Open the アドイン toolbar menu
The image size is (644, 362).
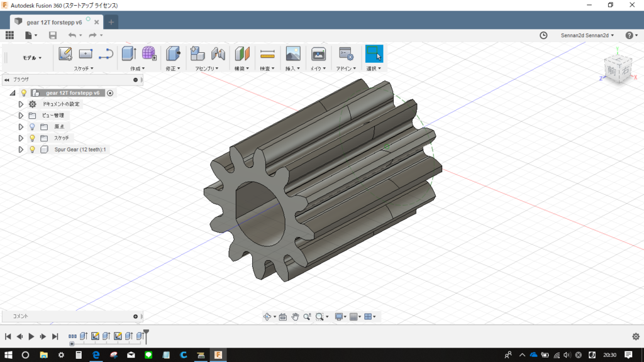point(347,69)
